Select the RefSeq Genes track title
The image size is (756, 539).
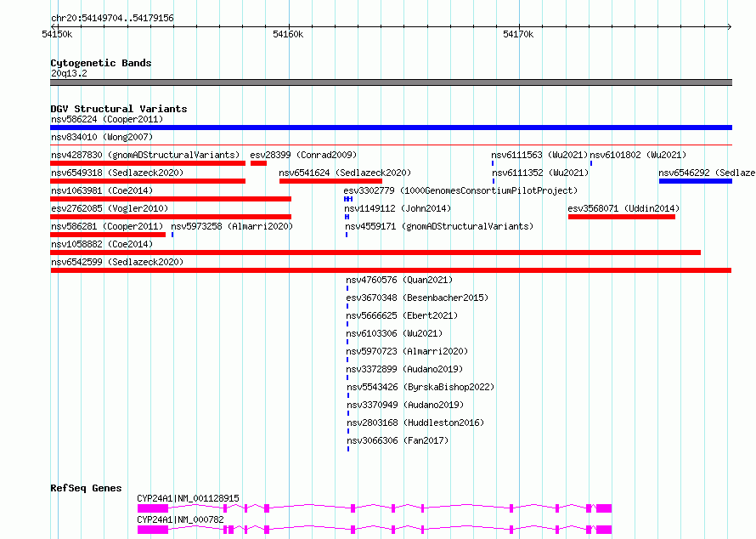click(86, 488)
